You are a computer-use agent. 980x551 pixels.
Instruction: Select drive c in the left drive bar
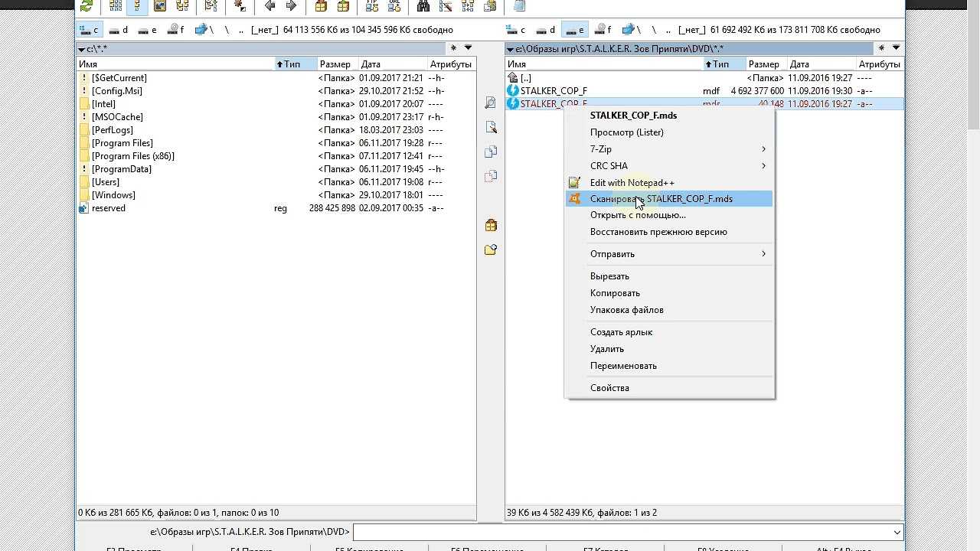tap(90, 30)
